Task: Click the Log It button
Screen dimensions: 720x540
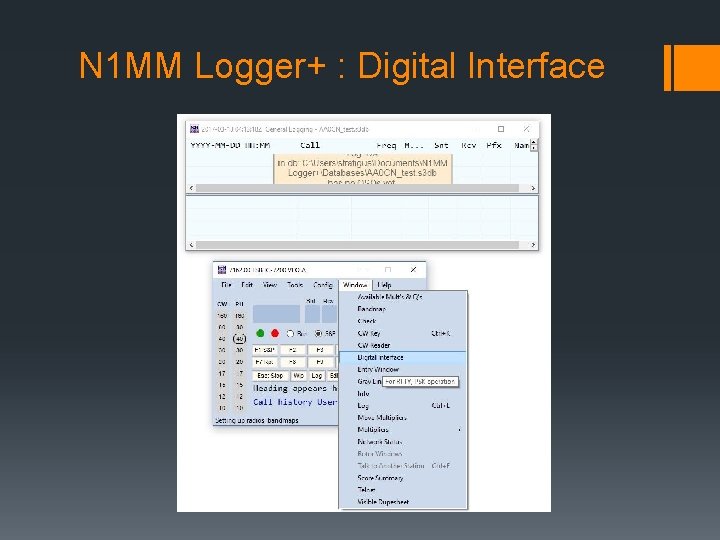Action: click(316, 376)
